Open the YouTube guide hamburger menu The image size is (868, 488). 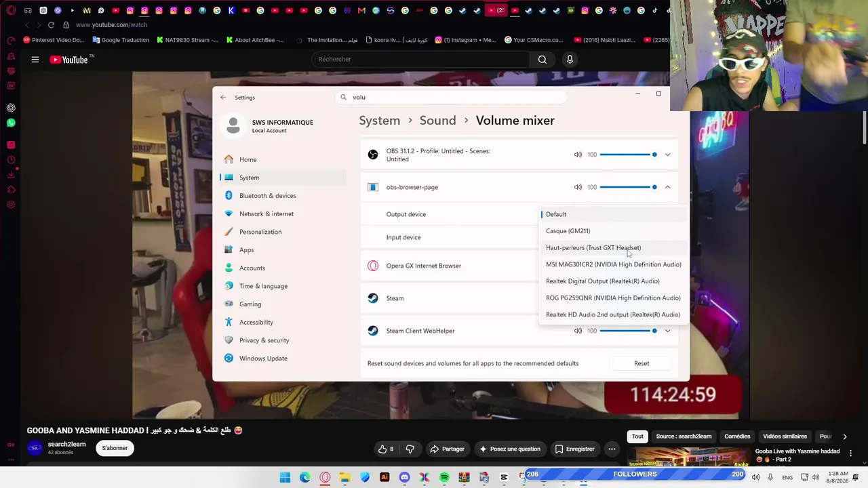(x=35, y=60)
